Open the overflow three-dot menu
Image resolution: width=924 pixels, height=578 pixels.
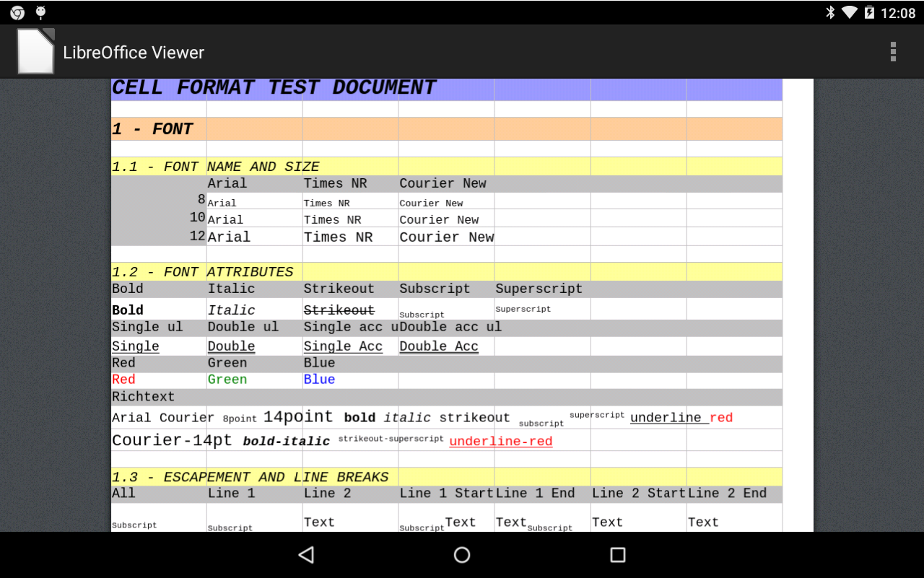pos(893,51)
